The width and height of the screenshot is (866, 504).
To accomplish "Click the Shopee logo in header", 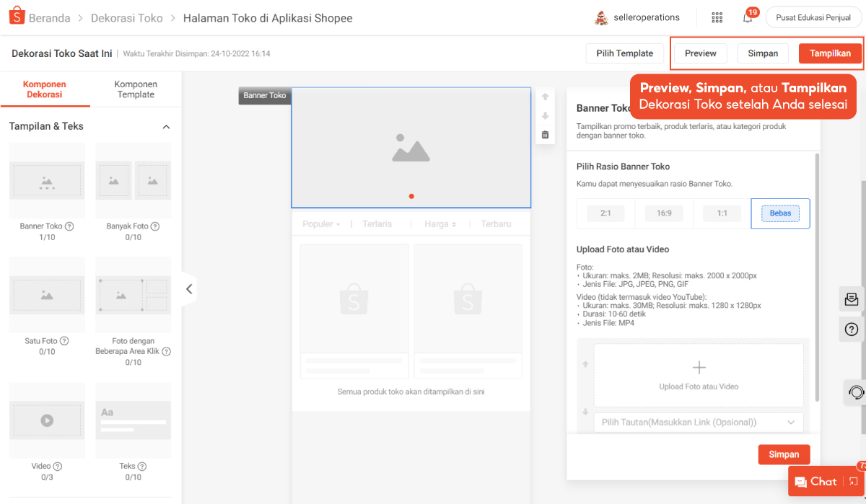I will 17,17.
